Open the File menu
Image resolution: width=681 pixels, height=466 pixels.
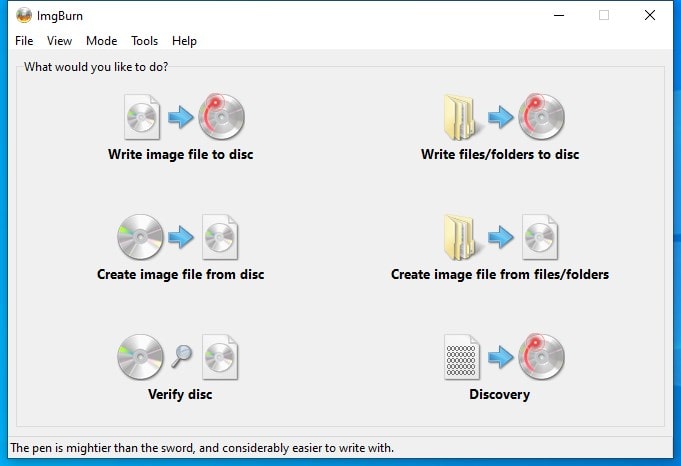pos(24,41)
